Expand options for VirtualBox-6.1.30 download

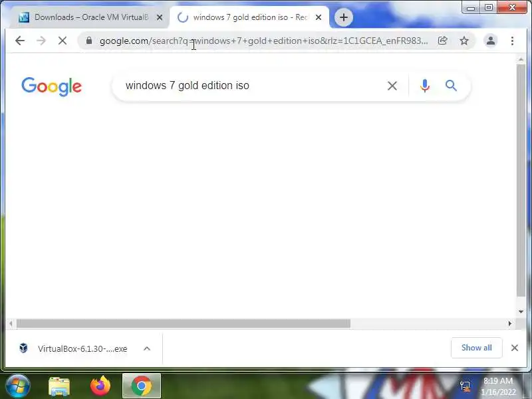(x=147, y=348)
